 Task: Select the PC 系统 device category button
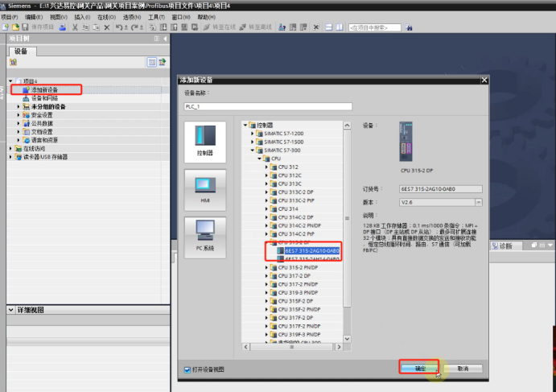pyautogui.click(x=205, y=237)
